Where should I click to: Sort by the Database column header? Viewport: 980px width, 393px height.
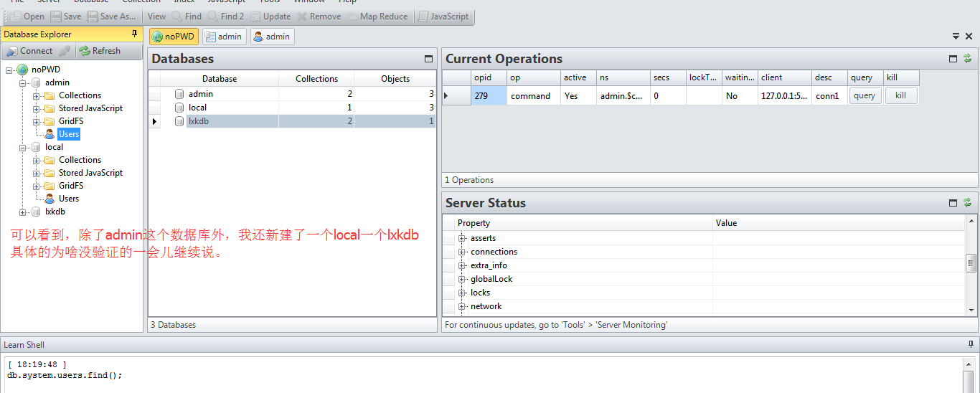pyautogui.click(x=220, y=79)
